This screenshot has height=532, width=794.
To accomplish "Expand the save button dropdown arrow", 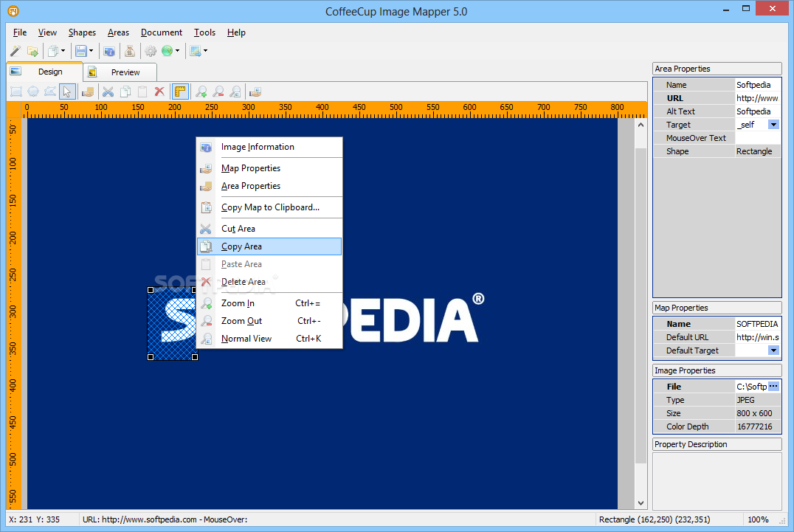I will [92, 51].
